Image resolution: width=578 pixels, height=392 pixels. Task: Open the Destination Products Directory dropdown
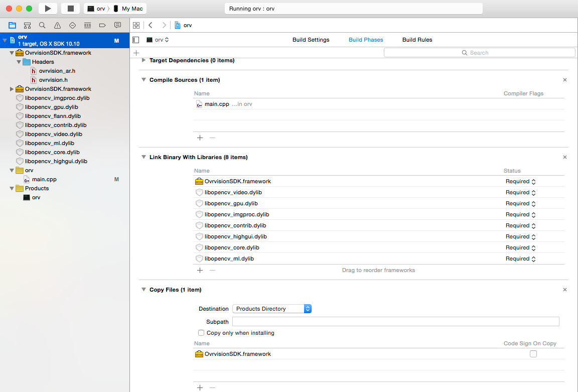tap(272, 309)
